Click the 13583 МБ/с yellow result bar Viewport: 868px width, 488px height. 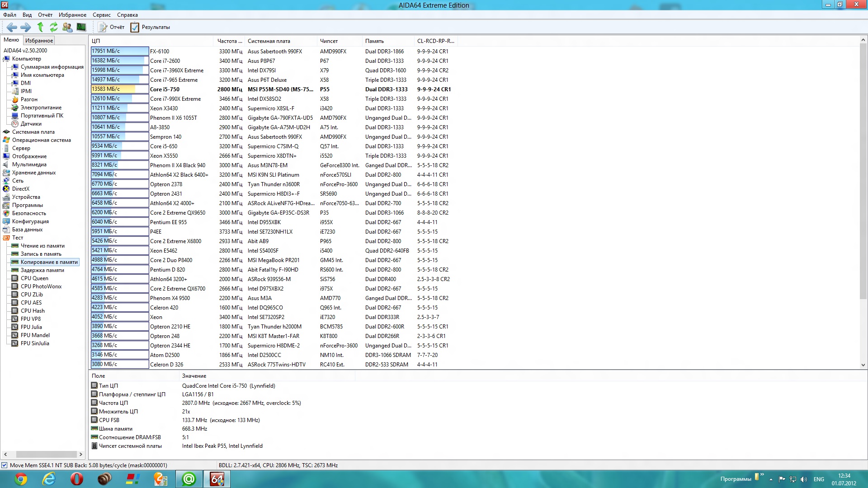(x=120, y=89)
